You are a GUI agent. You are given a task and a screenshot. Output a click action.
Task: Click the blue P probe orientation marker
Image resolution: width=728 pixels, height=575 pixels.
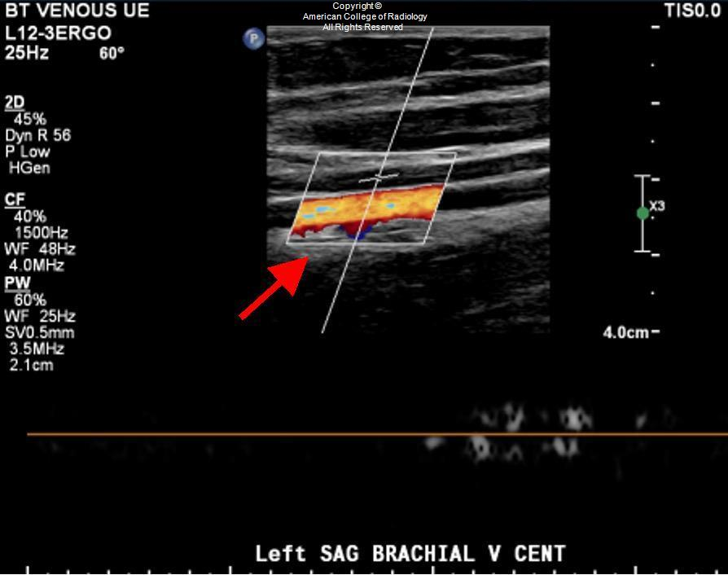tap(253, 38)
